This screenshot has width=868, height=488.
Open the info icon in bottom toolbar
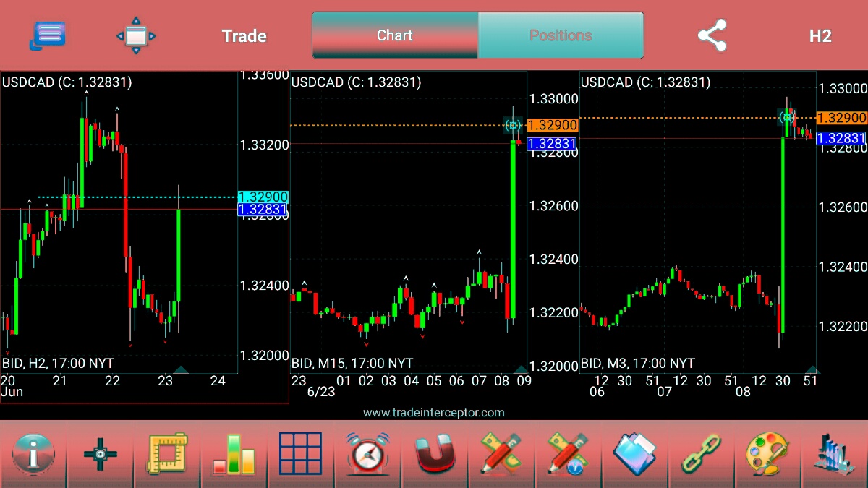[33, 454]
